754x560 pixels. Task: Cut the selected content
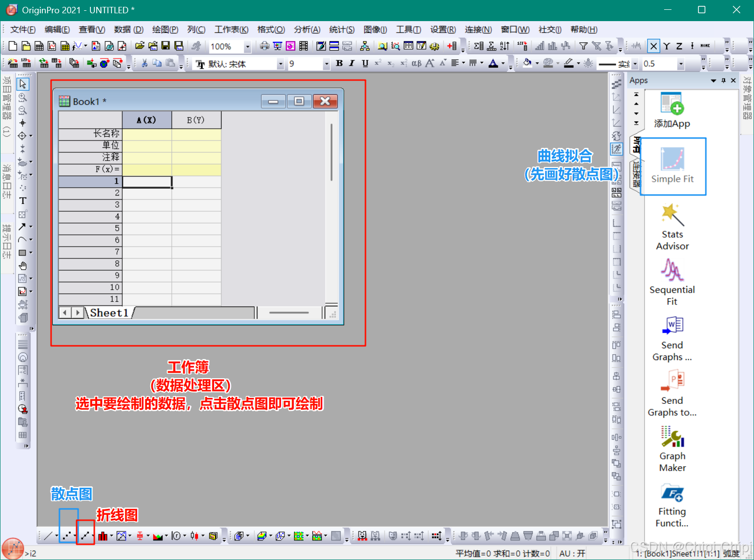(144, 63)
